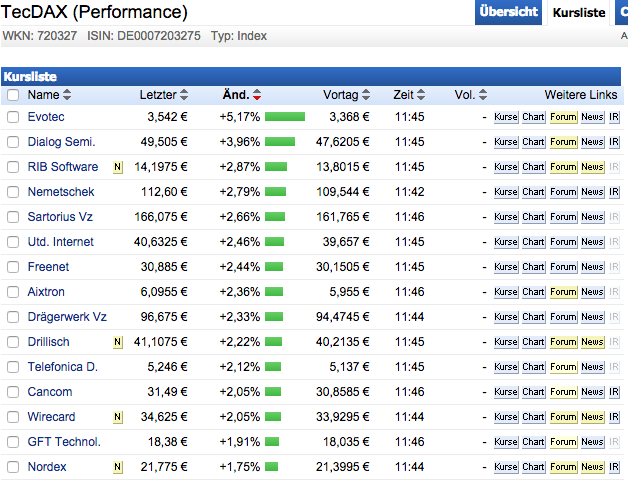Select the Kursliste tab

[x=578, y=12]
